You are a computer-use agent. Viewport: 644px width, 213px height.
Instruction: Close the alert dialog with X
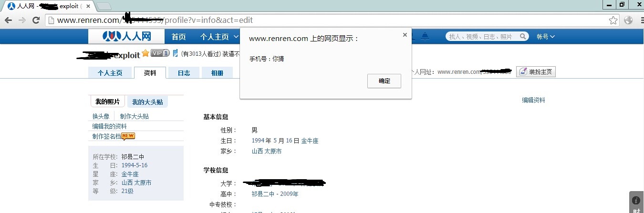point(405,35)
